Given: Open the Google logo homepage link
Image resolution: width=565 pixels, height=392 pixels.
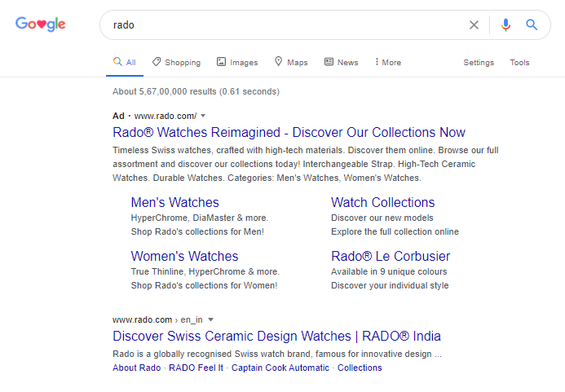Looking at the screenshot, I should [x=41, y=24].
